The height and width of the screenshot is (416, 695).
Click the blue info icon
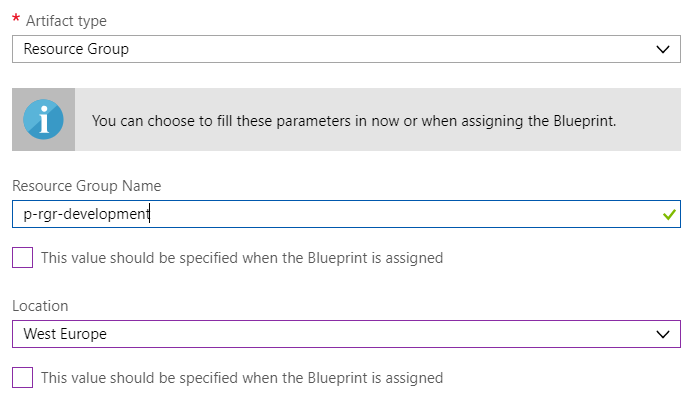pyautogui.click(x=43, y=120)
